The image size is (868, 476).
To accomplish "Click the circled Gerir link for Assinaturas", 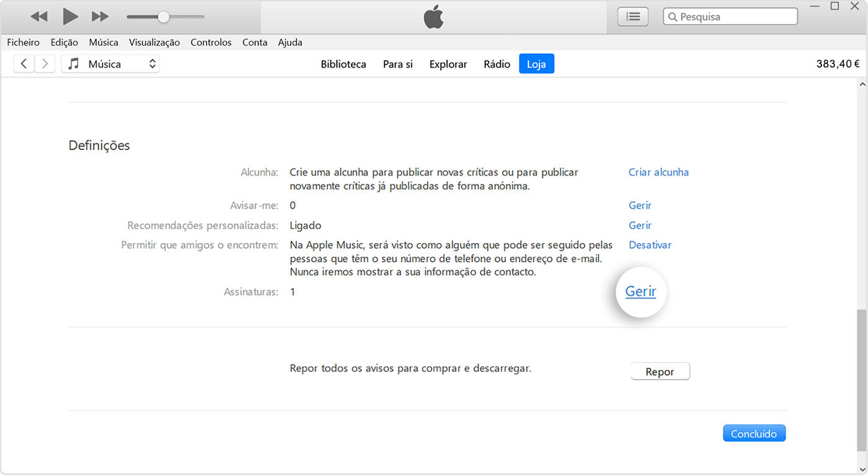I will 640,291.
